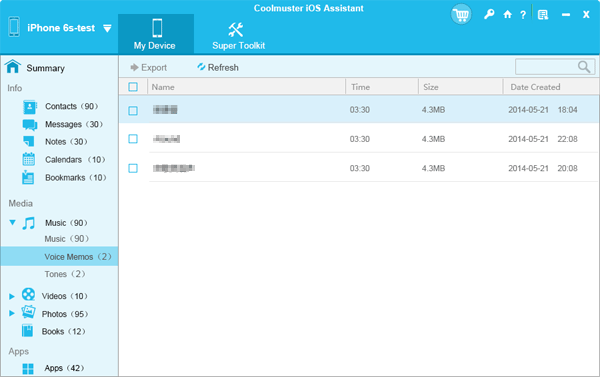Click the search magnifier icon
This screenshot has height=377, width=600.
click(584, 67)
